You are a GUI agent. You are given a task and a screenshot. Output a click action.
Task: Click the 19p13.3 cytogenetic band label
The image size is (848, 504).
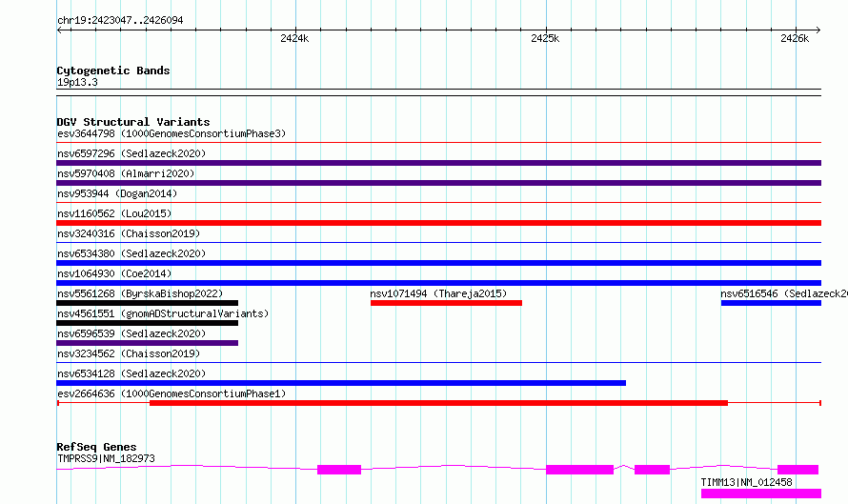77,82
